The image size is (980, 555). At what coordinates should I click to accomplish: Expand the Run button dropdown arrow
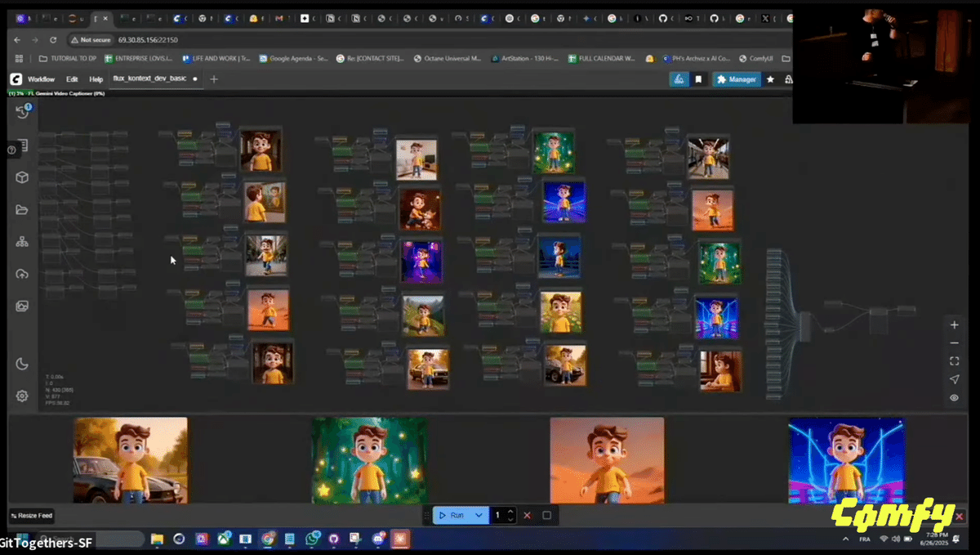pos(479,515)
